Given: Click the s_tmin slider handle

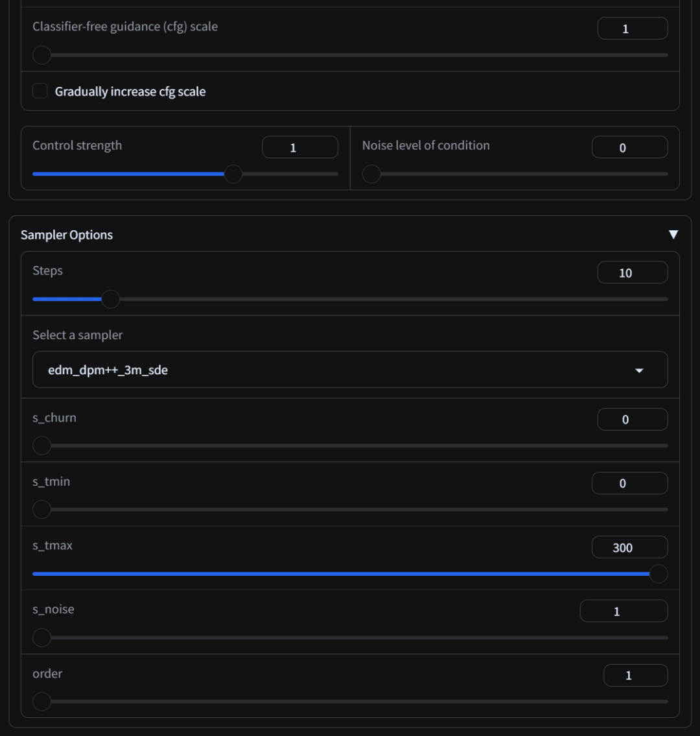Looking at the screenshot, I should tap(41, 510).
